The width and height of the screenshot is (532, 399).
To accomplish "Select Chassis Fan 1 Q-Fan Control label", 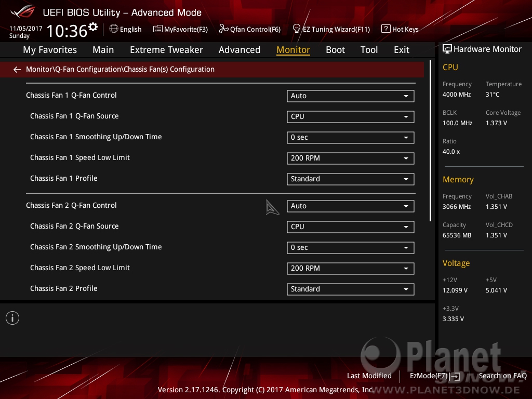I will (71, 96).
